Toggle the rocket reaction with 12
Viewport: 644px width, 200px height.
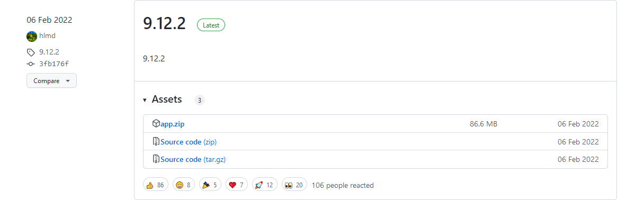click(x=265, y=185)
